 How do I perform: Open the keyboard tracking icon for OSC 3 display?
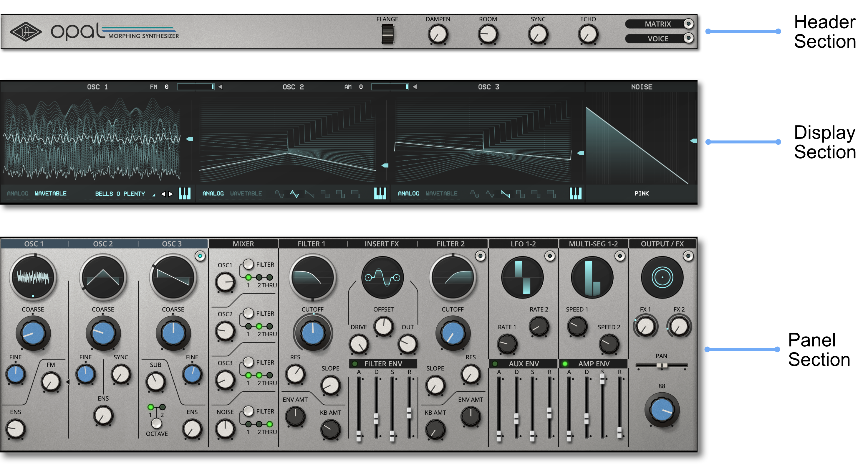[x=575, y=193]
